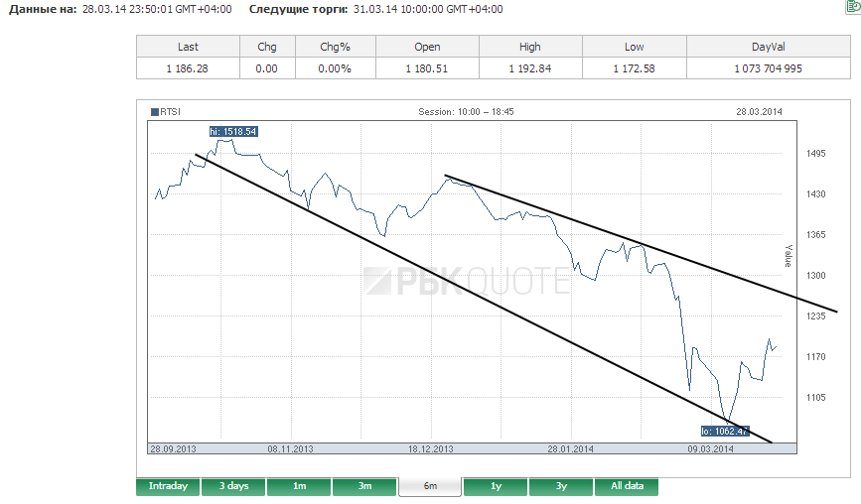
Task: Switch to the Intraday tab
Action: (168, 486)
